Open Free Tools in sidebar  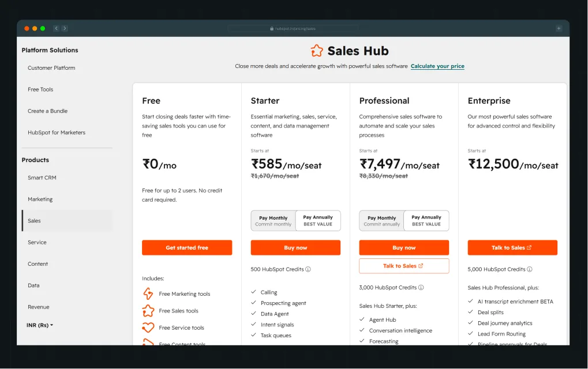40,89
